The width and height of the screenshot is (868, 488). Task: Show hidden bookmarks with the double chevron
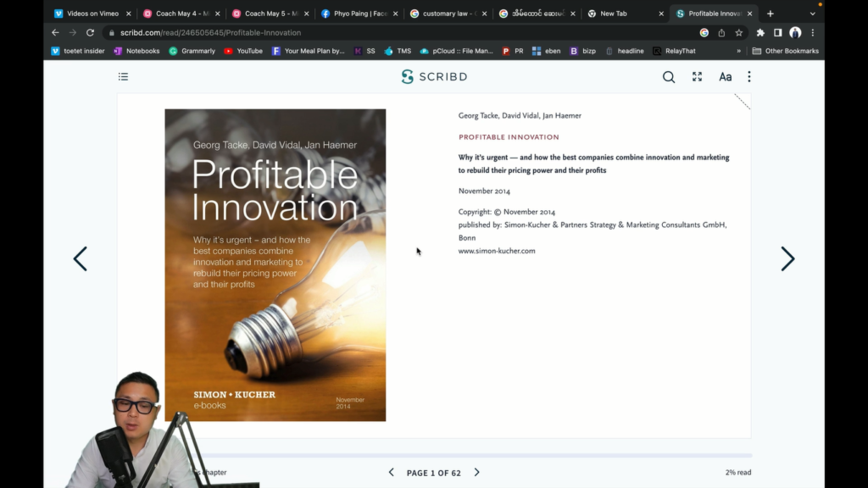pyautogui.click(x=738, y=51)
